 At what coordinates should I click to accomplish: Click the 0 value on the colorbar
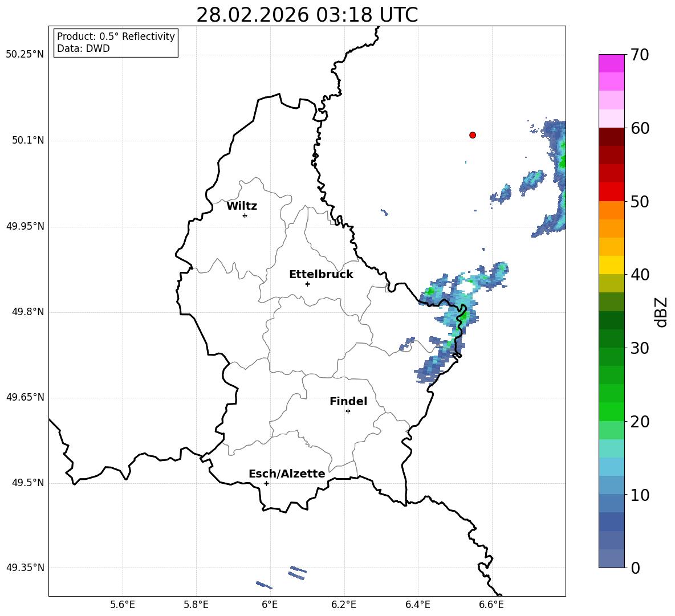point(635,568)
